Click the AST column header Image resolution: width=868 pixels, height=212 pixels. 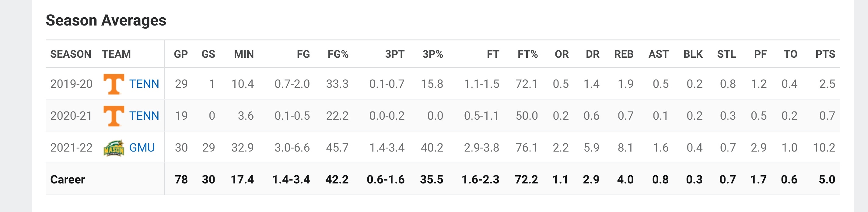click(658, 54)
